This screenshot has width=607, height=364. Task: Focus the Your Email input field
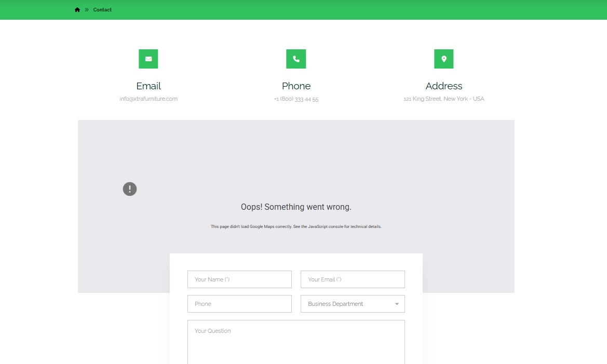tap(353, 279)
